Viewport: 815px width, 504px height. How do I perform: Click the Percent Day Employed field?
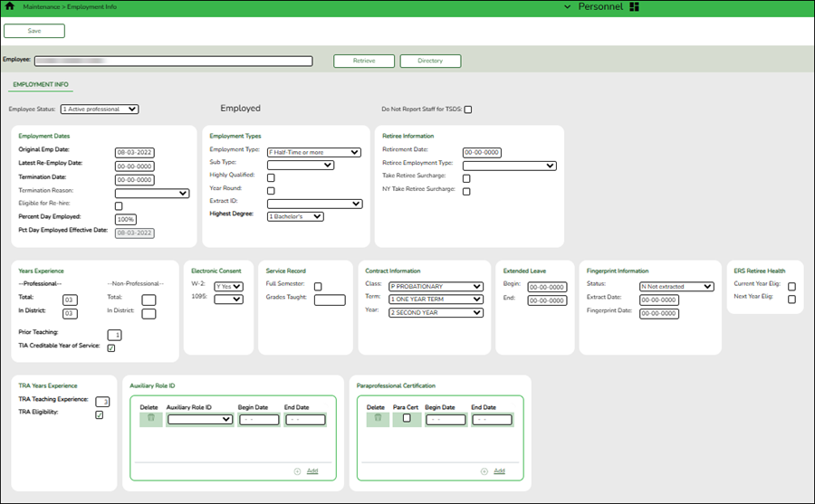coord(125,219)
